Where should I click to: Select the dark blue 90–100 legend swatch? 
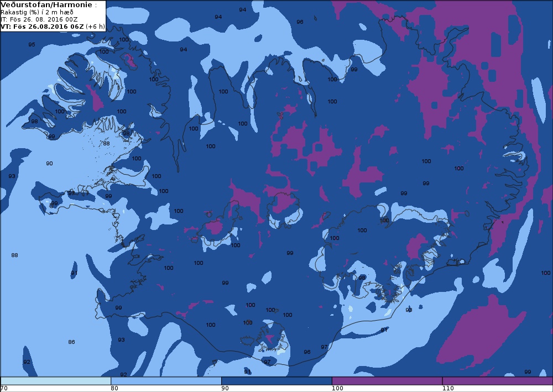(x=276, y=381)
